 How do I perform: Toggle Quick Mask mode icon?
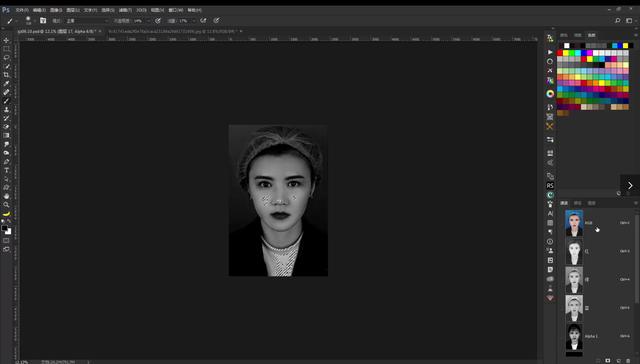tap(6, 241)
